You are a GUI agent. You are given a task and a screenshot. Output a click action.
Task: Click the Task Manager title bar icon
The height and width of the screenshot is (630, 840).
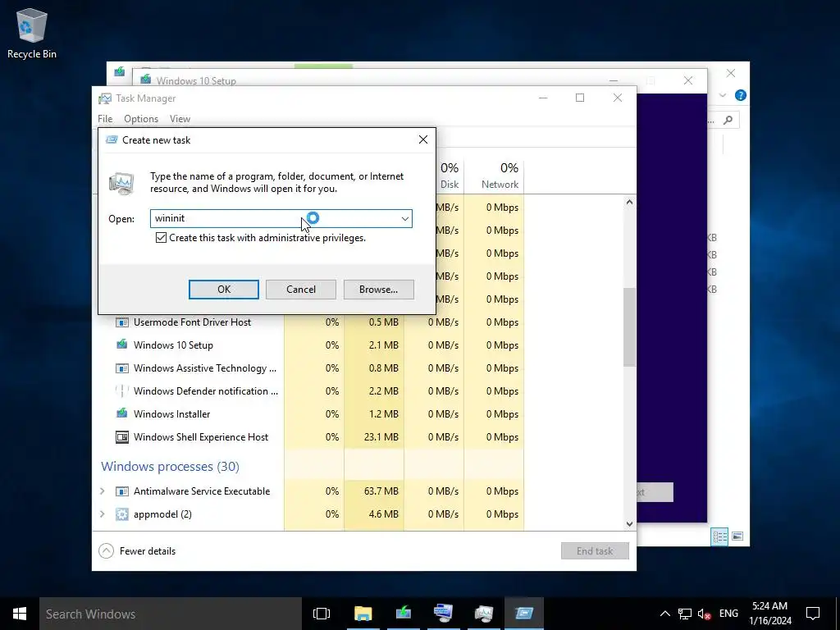pos(105,98)
